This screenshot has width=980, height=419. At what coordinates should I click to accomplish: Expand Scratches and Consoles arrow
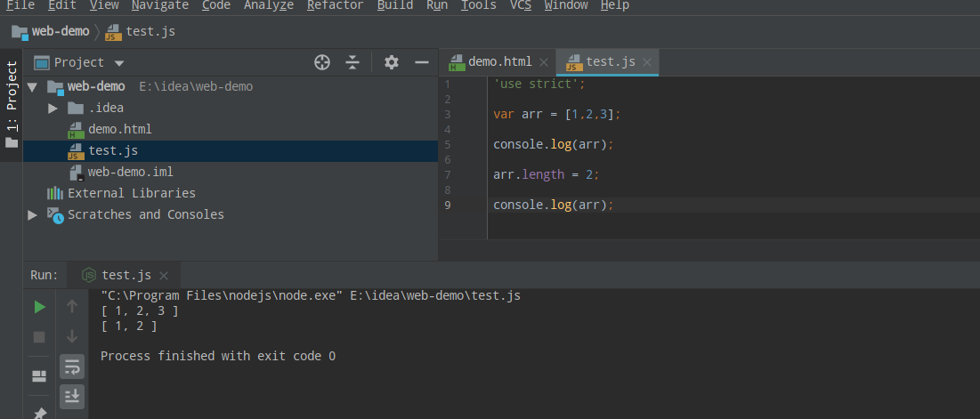click(33, 214)
